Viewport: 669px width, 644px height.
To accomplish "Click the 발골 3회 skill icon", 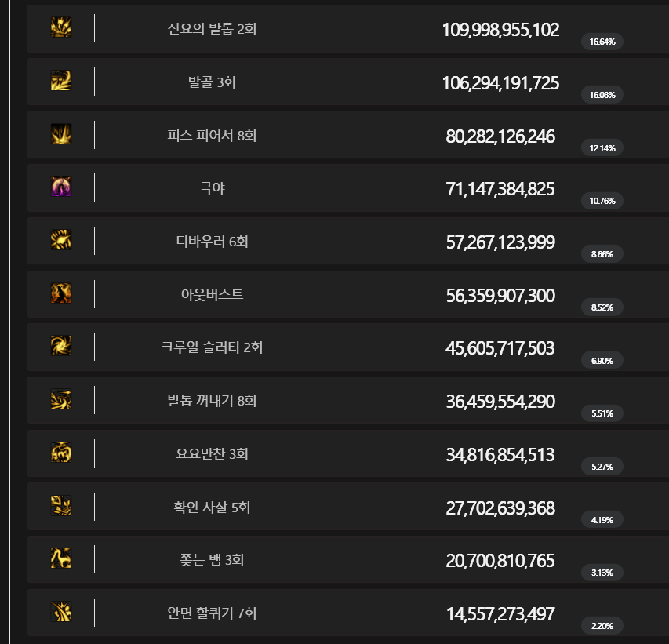I will (61, 81).
